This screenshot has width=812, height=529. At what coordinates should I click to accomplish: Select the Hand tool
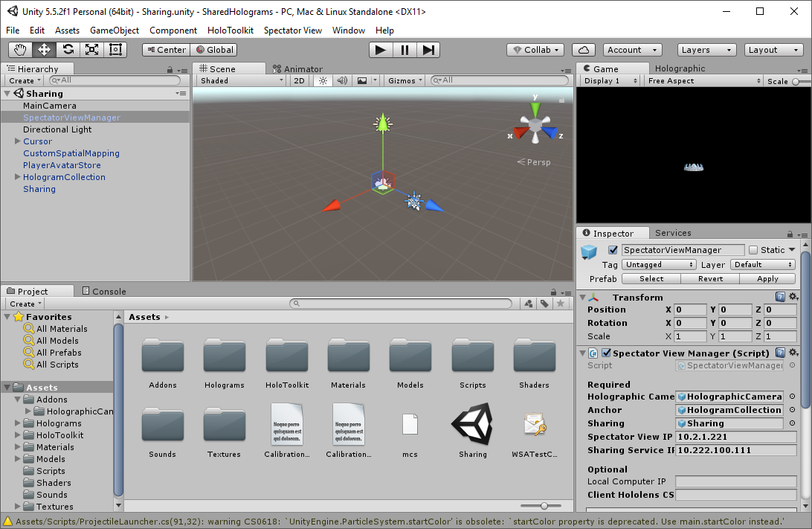(20, 50)
